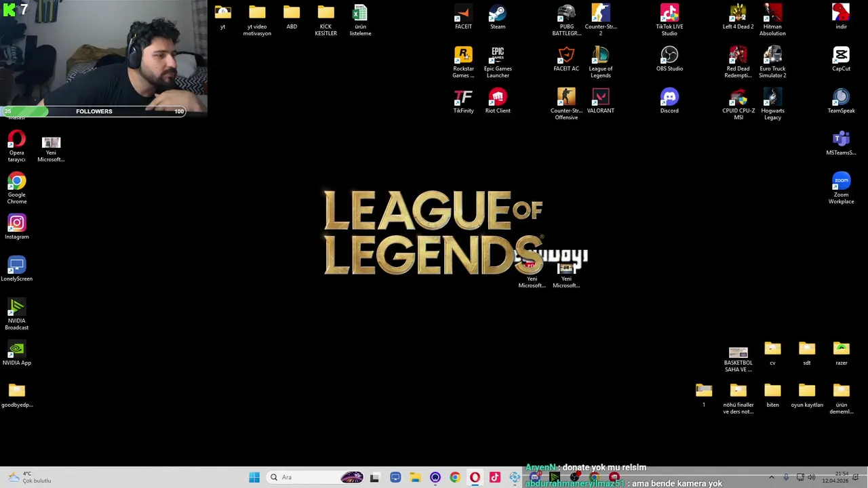Image resolution: width=868 pixels, height=488 pixels.
Task: Open the Discord desktop shortcut
Action: [669, 102]
